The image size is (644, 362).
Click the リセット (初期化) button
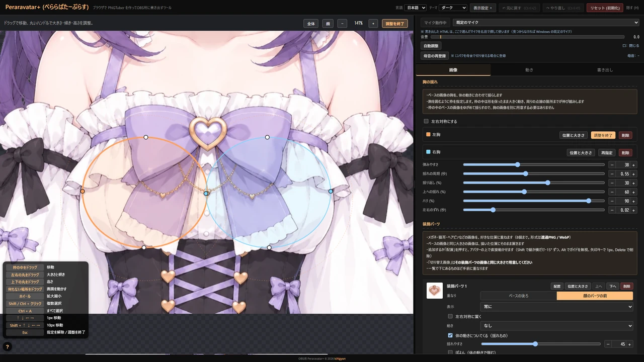pyautogui.click(x=605, y=8)
